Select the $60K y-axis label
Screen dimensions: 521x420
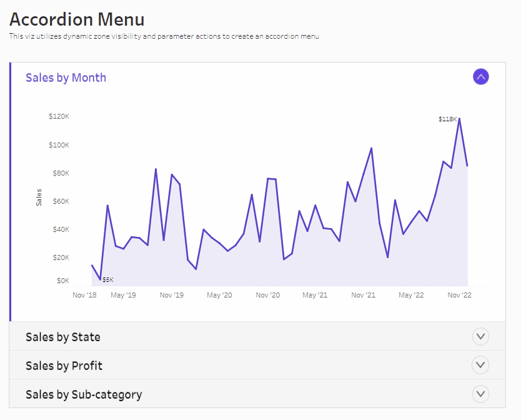[x=60, y=201]
